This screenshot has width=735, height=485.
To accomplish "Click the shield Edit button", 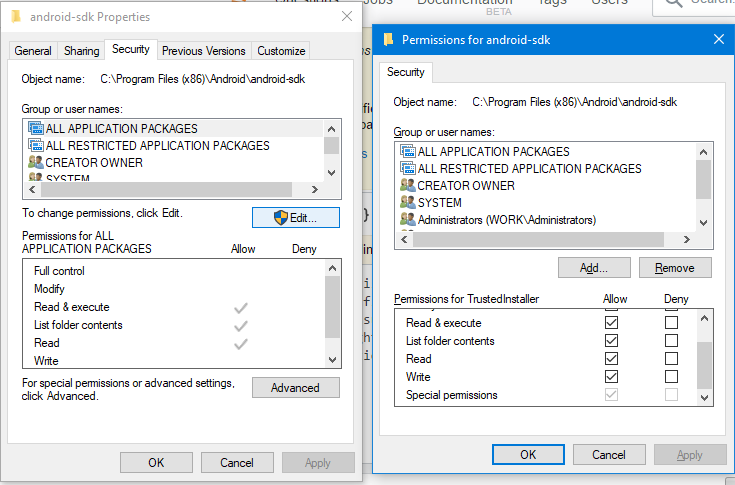I will pyautogui.click(x=296, y=218).
